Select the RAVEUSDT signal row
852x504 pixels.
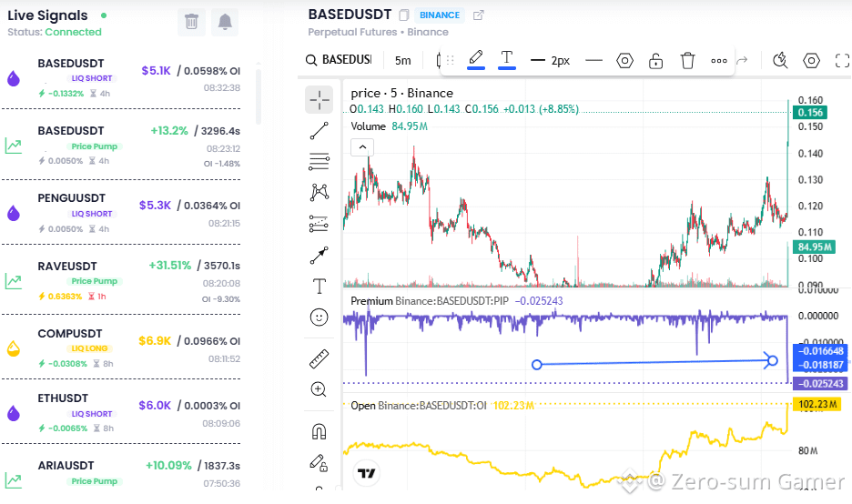point(121,281)
